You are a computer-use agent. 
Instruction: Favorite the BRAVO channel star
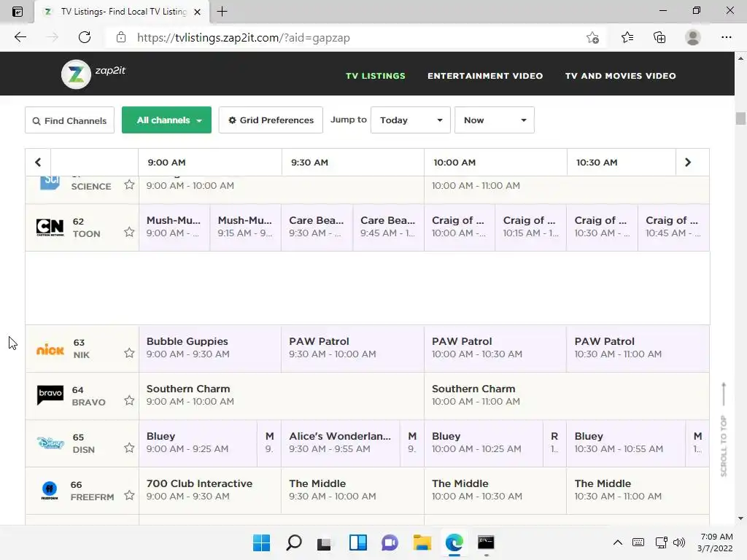129,400
